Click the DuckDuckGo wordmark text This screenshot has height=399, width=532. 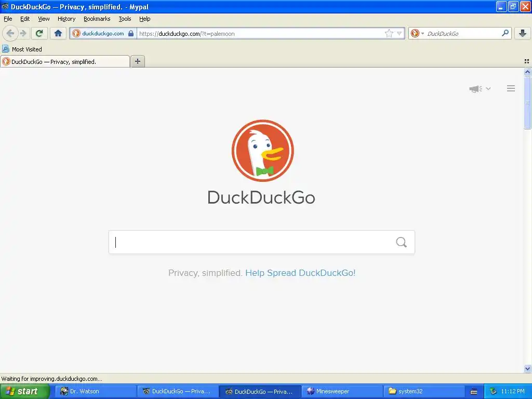[261, 197]
